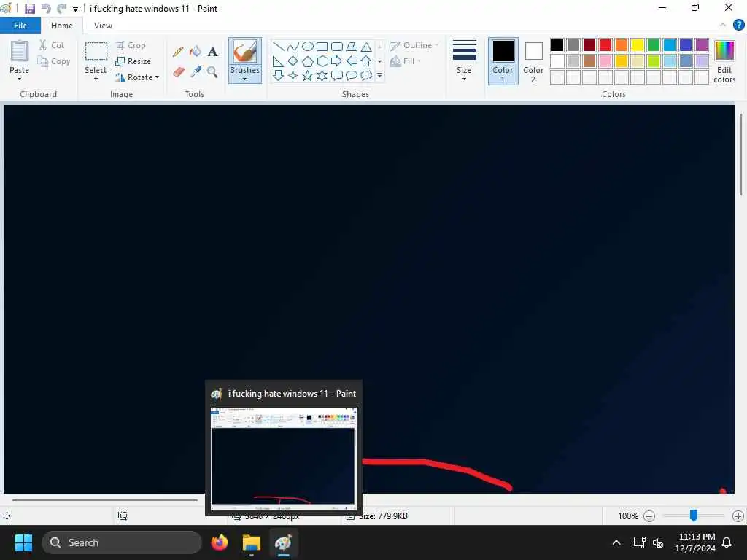Pick the Oval shape
The width and height of the screenshot is (747, 560).
308,47
